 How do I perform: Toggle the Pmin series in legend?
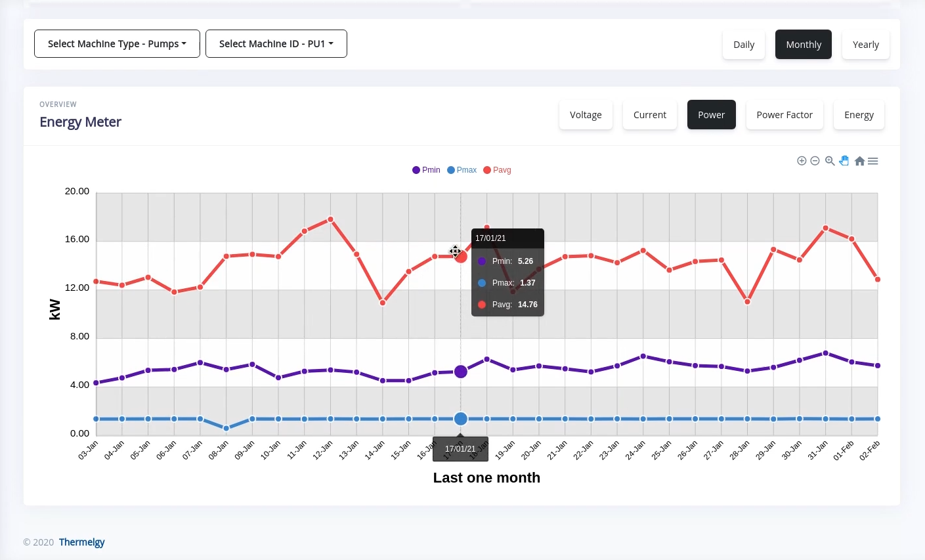pos(426,170)
